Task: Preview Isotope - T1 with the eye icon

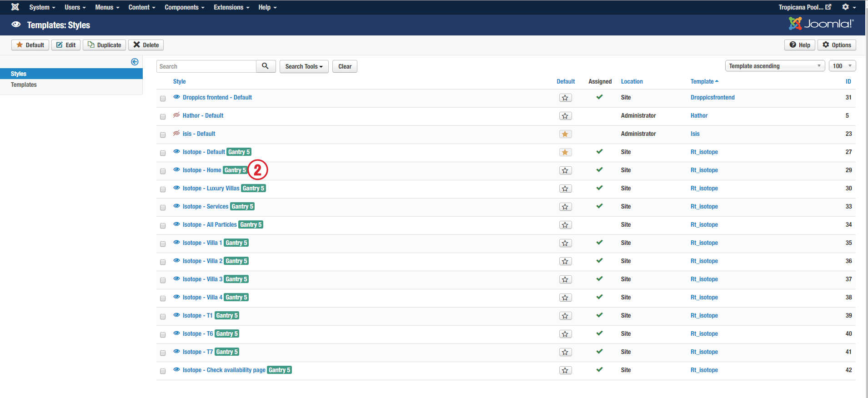Action: click(x=176, y=315)
